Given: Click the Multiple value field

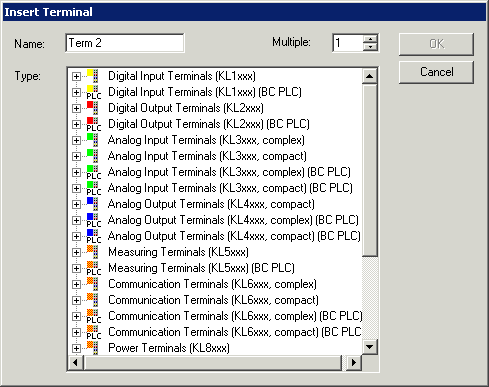Looking at the screenshot, I should coord(348,43).
